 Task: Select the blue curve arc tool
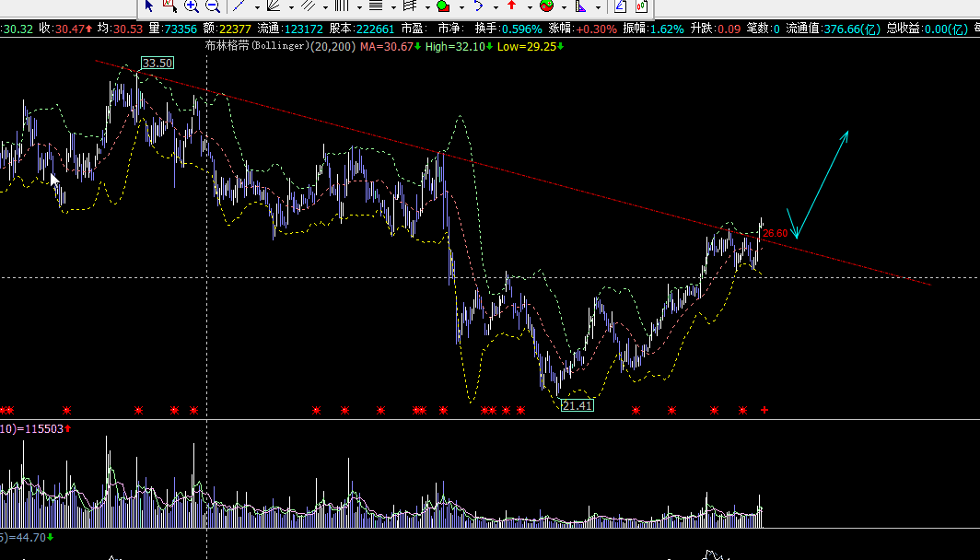[x=478, y=6]
